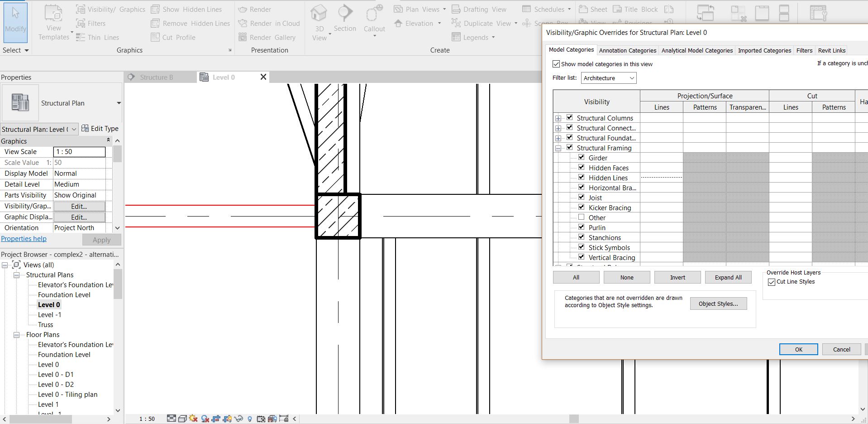Open the Visual Style control
This screenshot has width=868, height=424.
(x=182, y=419)
